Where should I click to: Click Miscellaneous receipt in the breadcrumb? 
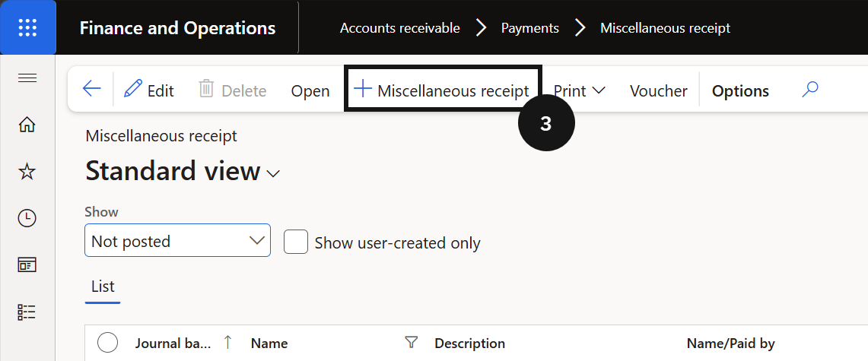(x=666, y=27)
